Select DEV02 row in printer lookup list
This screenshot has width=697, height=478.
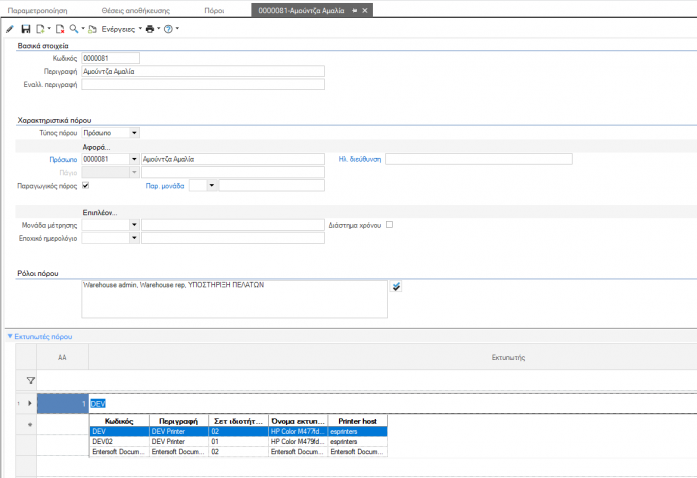point(238,442)
